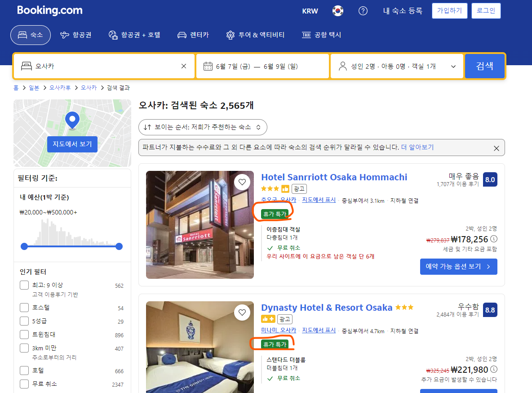Check the 무료 취소 filter
The height and width of the screenshot is (393, 532).
pos(24,384)
